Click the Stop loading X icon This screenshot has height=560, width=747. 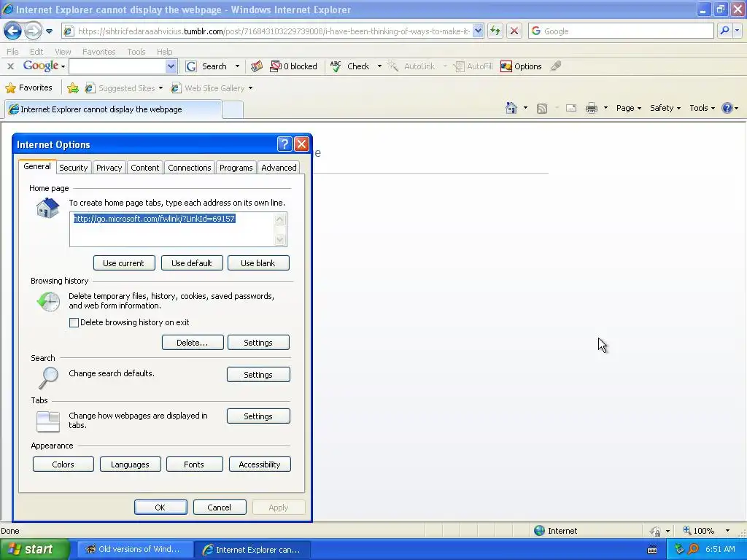tap(514, 31)
